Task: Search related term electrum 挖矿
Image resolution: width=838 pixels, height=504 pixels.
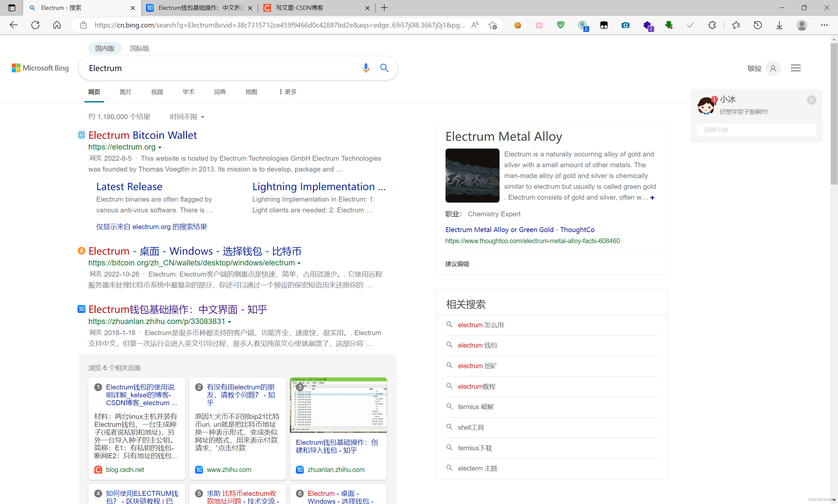Action: (x=477, y=366)
